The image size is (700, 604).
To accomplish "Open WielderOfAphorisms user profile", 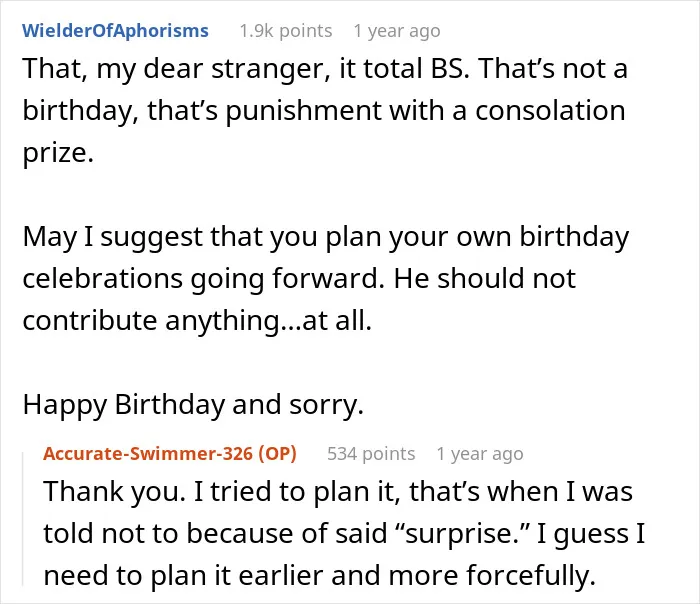I will coord(115,31).
